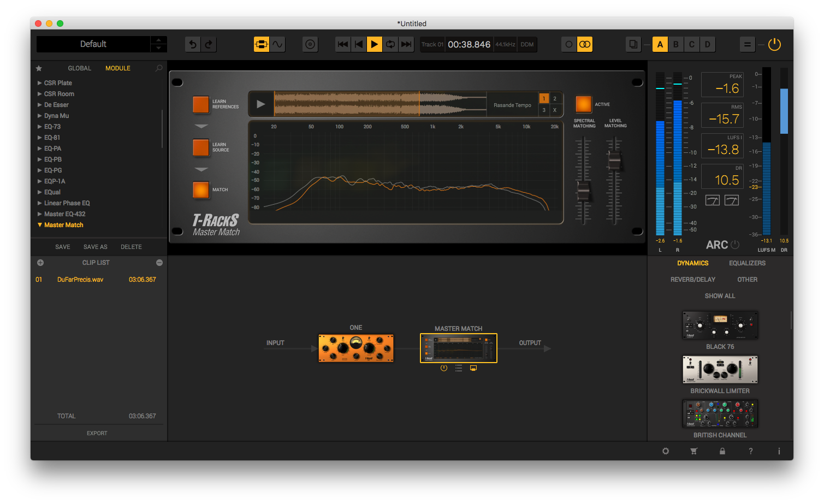This screenshot has height=504, width=824.
Task: Click the DDM dithering field
Action: click(527, 44)
